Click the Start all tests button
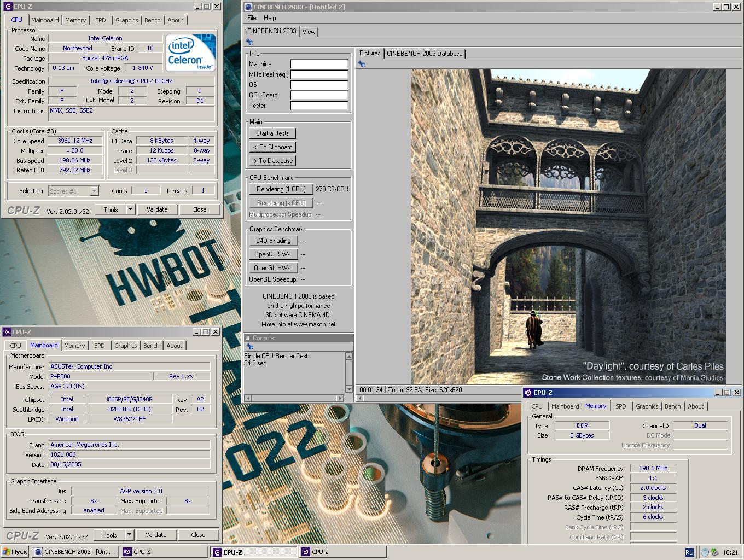The height and width of the screenshot is (560, 744). [272, 133]
